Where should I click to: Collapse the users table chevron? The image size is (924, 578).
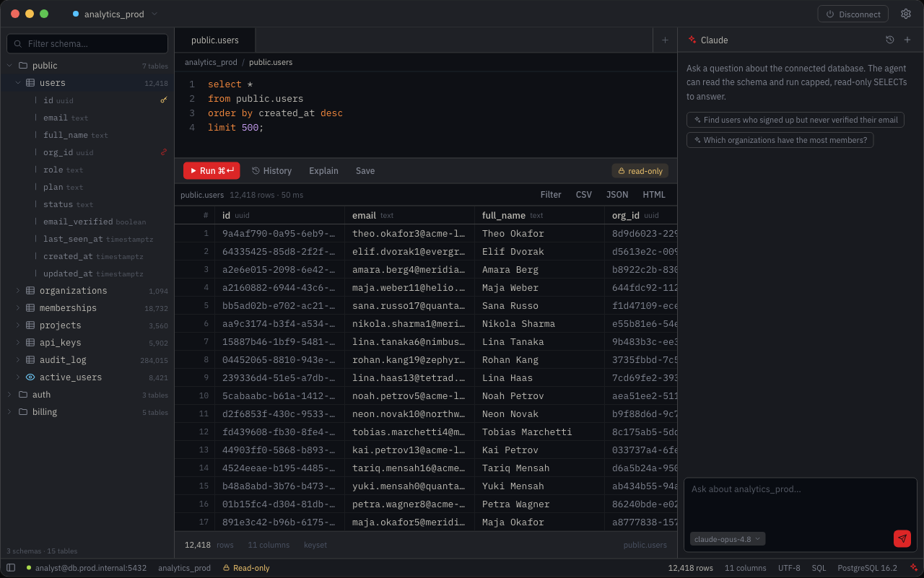tap(18, 83)
